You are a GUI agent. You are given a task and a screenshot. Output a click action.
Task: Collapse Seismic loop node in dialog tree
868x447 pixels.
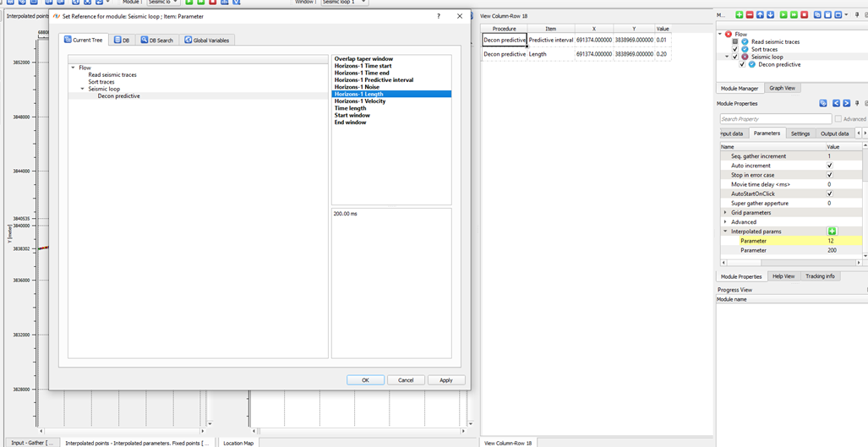[83, 89]
